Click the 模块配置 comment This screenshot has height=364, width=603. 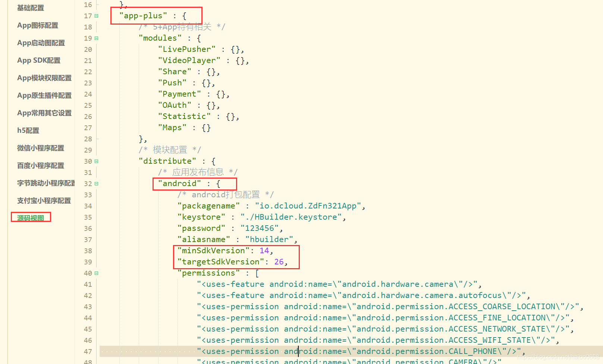170,150
